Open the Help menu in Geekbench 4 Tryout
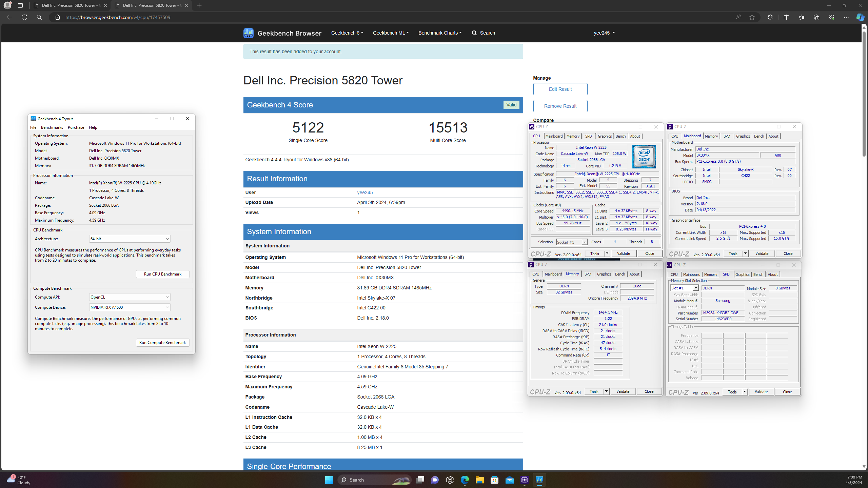The width and height of the screenshot is (868, 488). (x=93, y=127)
